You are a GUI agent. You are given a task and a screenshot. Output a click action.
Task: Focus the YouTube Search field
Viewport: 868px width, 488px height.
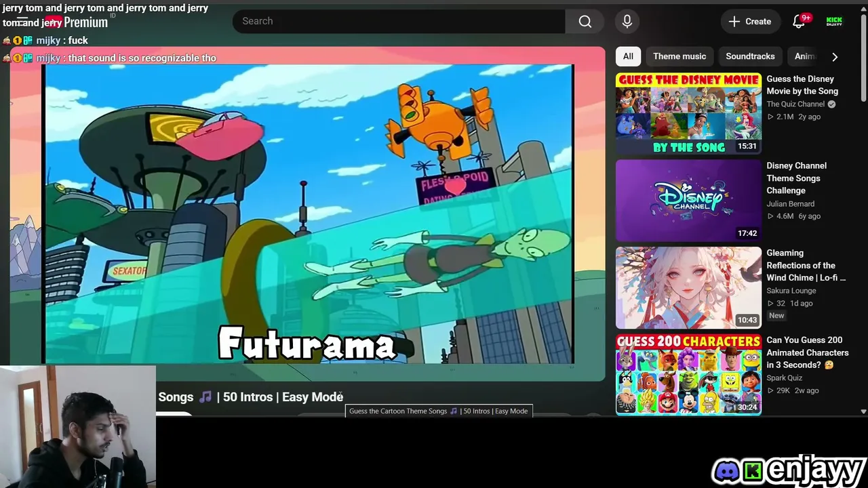tap(399, 21)
